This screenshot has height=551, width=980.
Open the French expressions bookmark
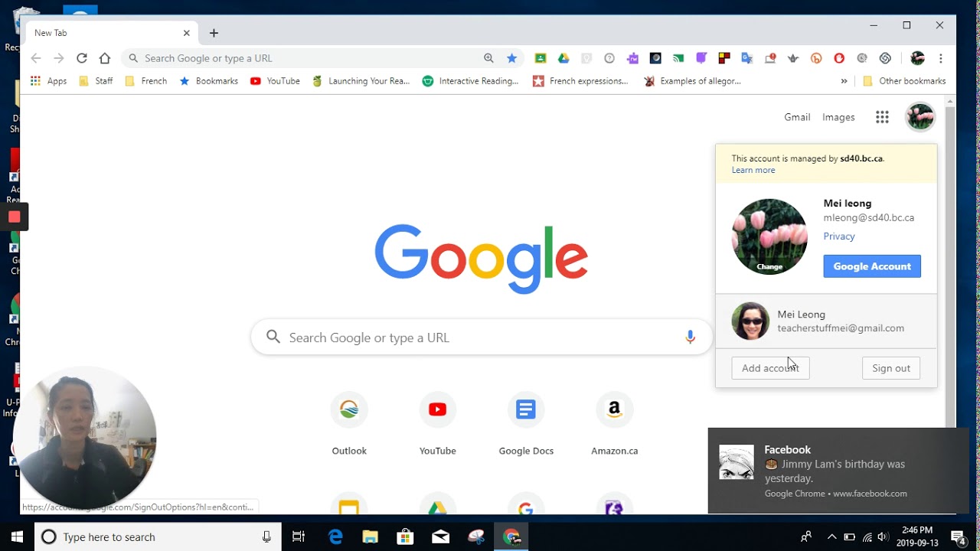580,80
